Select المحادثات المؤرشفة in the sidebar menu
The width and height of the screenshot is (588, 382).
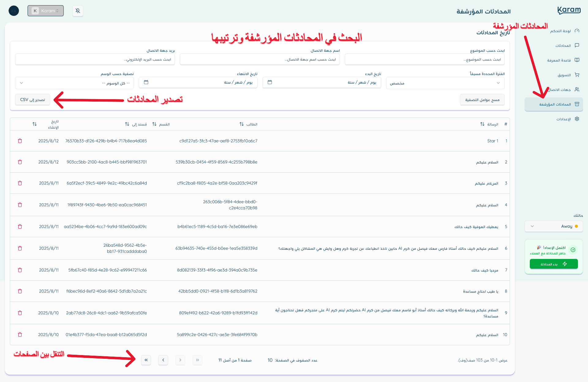554,104
